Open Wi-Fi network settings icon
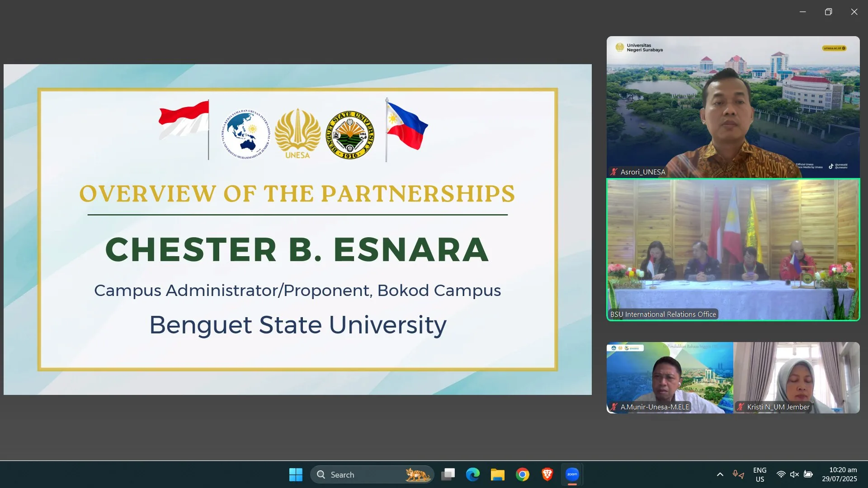Image resolution: width=868 pixels, height=488 pixels. point(781,474)
